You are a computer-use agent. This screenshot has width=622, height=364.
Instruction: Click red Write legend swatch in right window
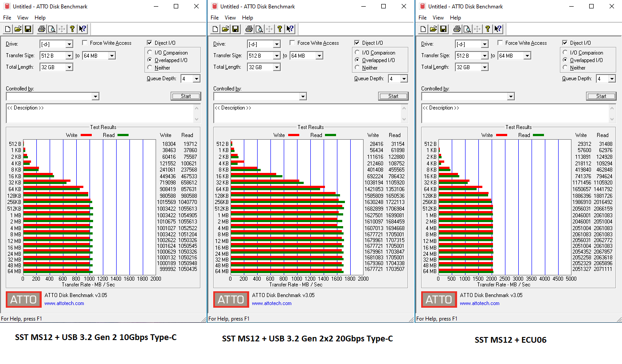[x=501, y=135]
